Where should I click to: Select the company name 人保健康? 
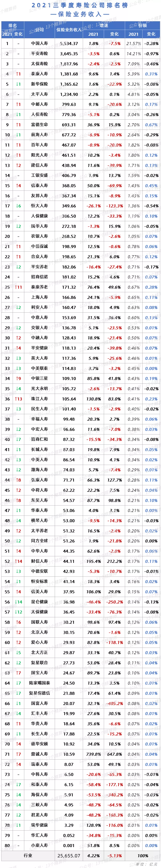(40, 216)
